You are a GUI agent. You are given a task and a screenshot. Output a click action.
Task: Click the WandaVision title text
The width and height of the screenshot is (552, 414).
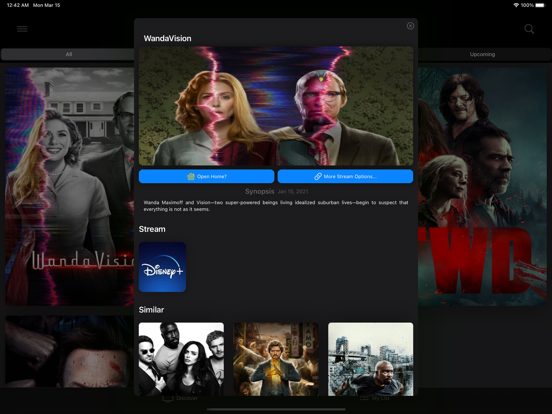(x=168, y=38)
